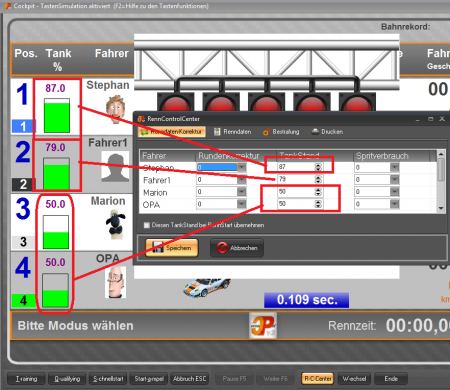Click OPA's avatar portrait

point(115,282)
